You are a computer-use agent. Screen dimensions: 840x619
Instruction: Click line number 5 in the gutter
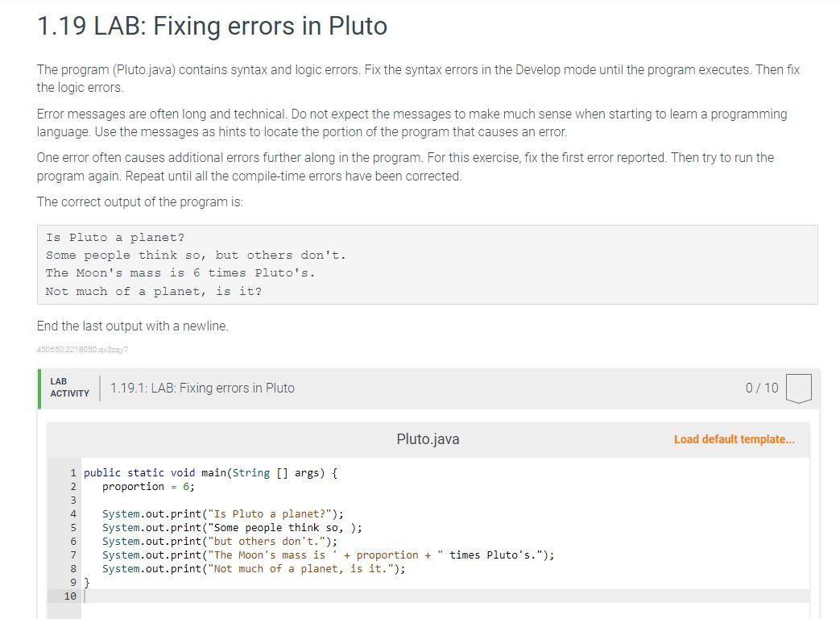tap(72, 527)
